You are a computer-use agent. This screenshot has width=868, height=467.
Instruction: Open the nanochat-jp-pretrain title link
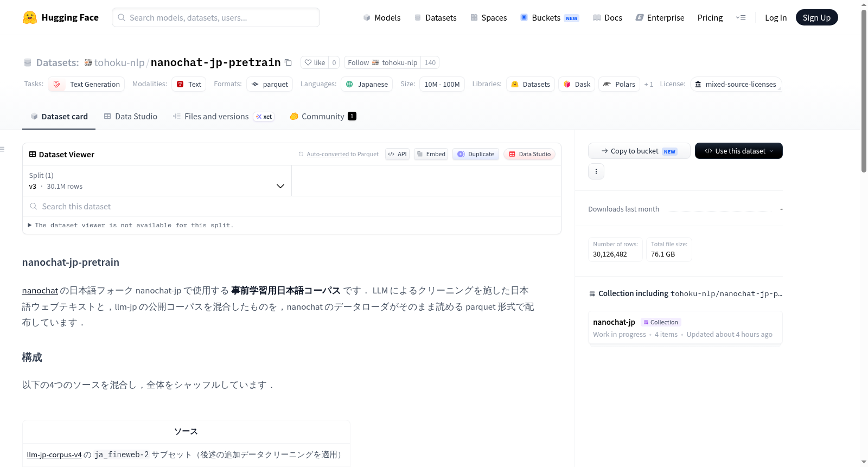(215, 62)
